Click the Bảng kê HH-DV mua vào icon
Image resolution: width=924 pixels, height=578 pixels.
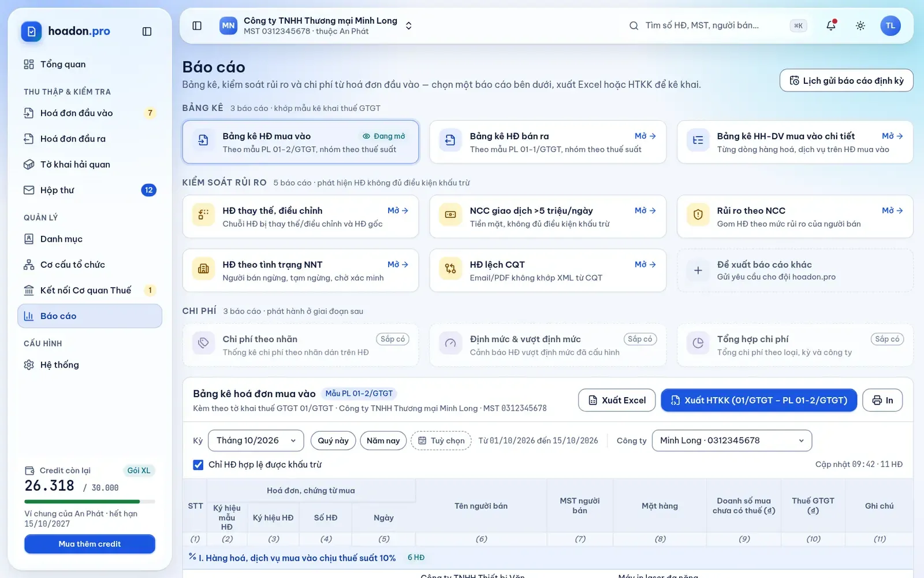click(698, 140)
